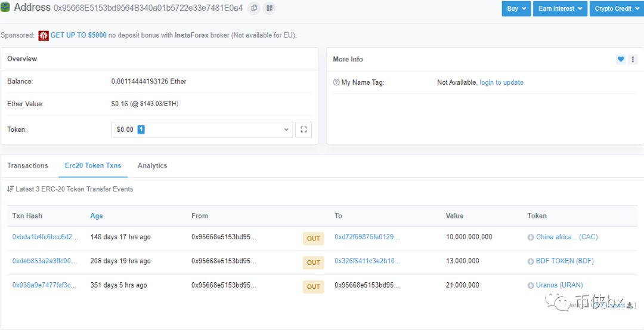644x330 pixels.
Task: Select the balance 0.00114444193125 Ether
Action: [x=148, y=81]
